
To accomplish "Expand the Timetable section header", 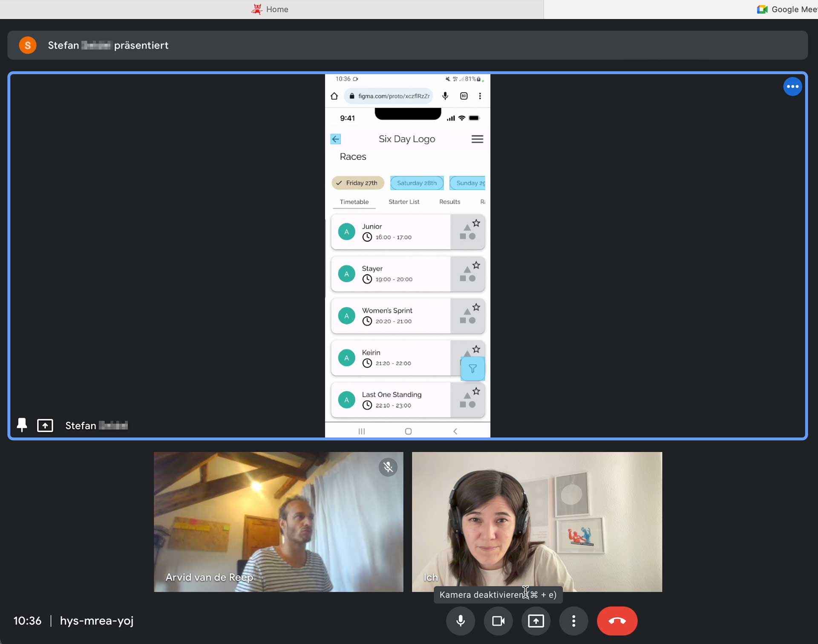I will coord(354,201).
